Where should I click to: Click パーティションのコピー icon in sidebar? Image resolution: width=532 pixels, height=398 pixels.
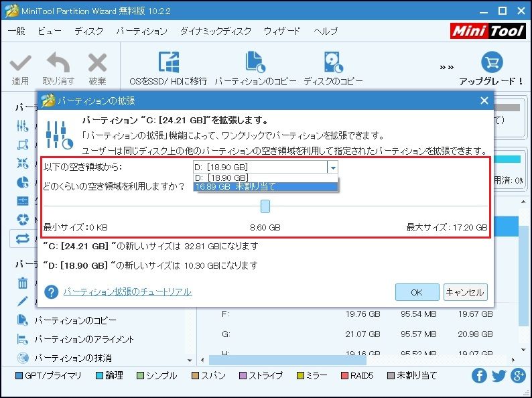click(22, 320)
